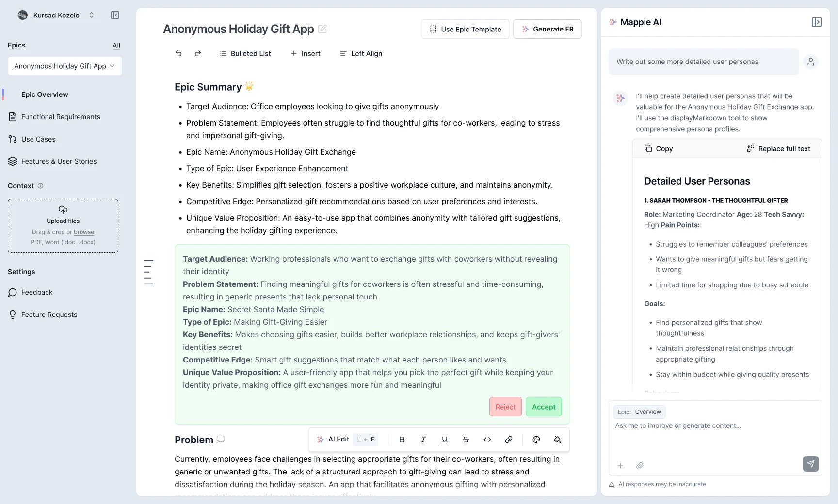Toggle underline formatting on selected text
This screenshot has height=504, width=838.
(x=444, y=440)
